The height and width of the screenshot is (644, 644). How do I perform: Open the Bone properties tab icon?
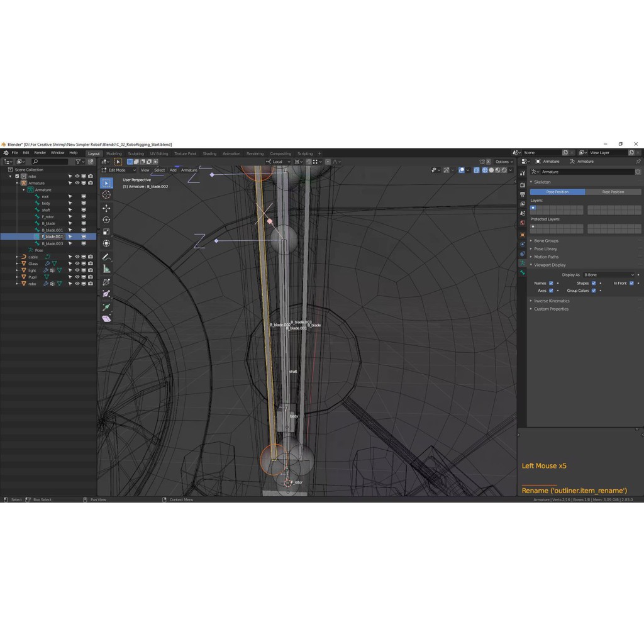point(522,272)
